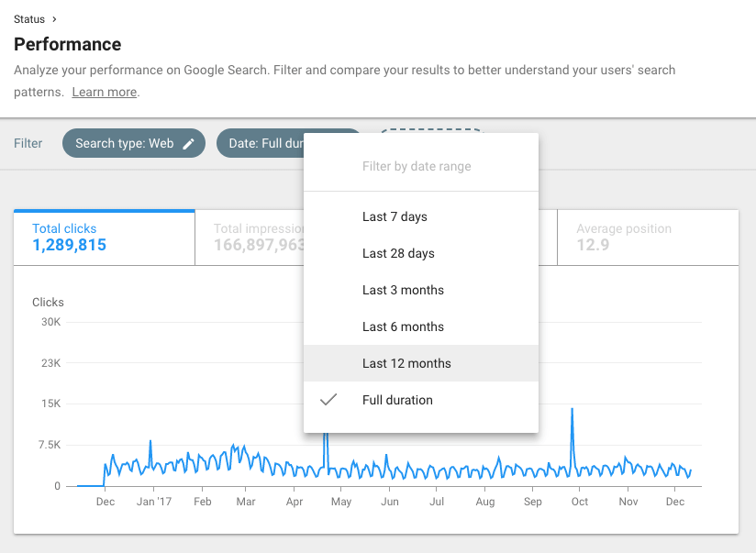Click the Performance page heading

pos(68,44)
